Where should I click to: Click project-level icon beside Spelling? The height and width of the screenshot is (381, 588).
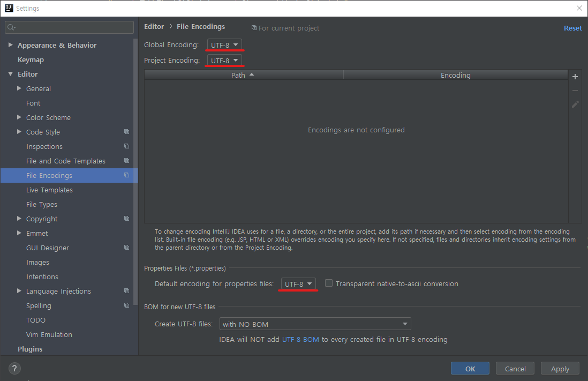127,305
